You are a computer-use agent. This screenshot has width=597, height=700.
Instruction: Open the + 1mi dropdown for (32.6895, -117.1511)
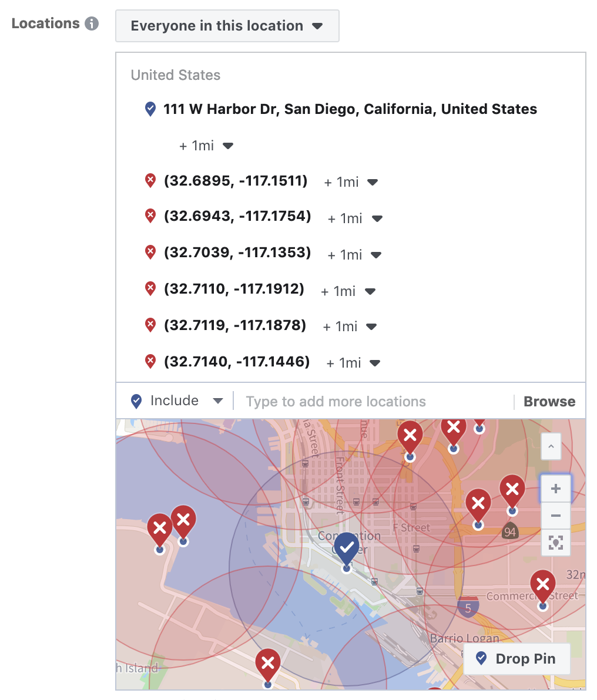[351, 181]
